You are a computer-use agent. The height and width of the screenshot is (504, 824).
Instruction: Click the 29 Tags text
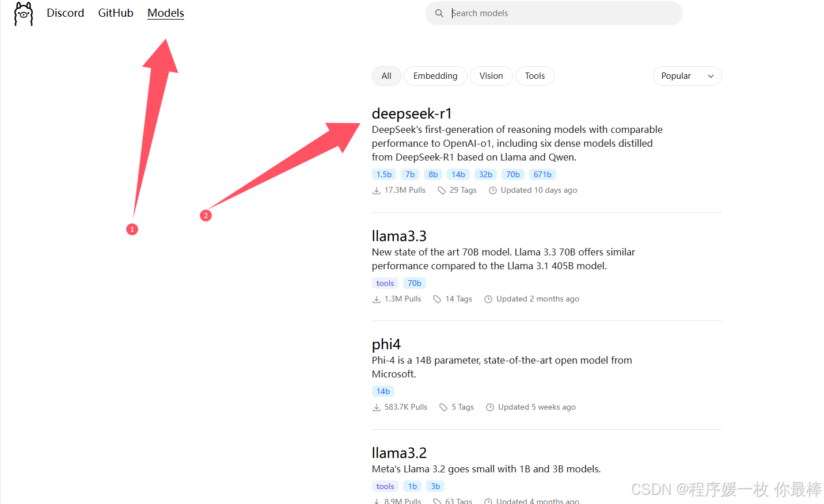click(x=463, y=190)
